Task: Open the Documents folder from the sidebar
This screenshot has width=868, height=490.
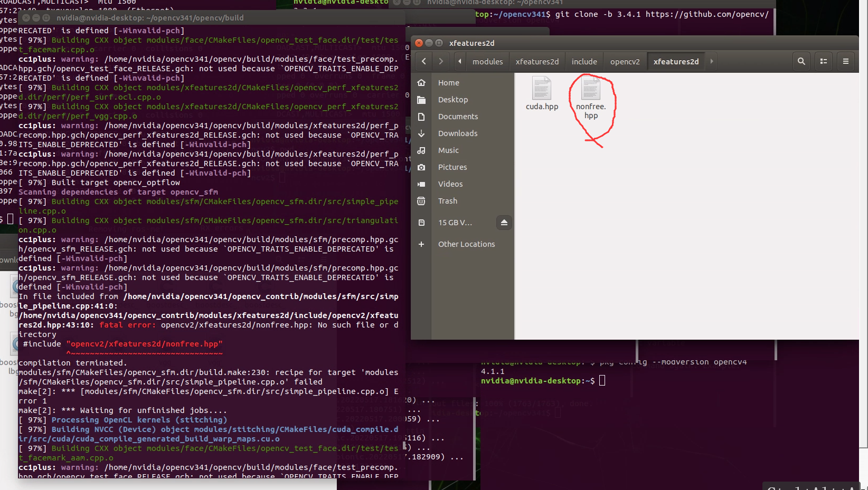Action: 457,117
